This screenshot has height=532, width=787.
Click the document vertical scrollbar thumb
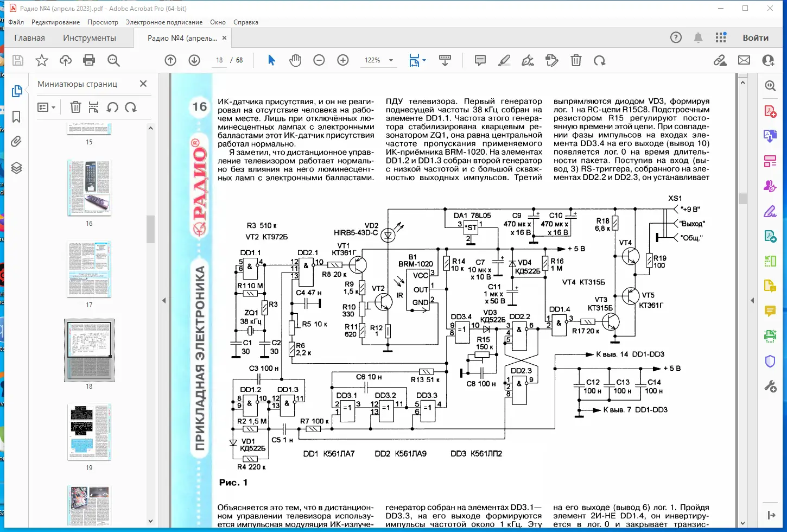click(742, 199)
